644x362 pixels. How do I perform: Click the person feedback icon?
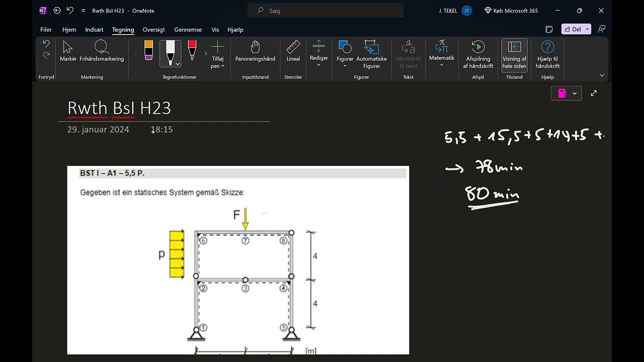(x=601, y=30)
